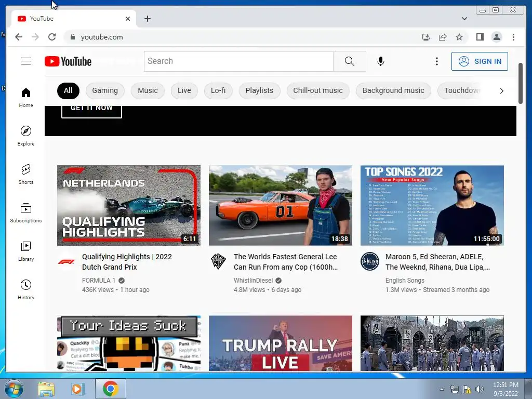532x399 pixels.
Task: Open Windows Explorer from taskbar
Action: [x=46, y=389]
